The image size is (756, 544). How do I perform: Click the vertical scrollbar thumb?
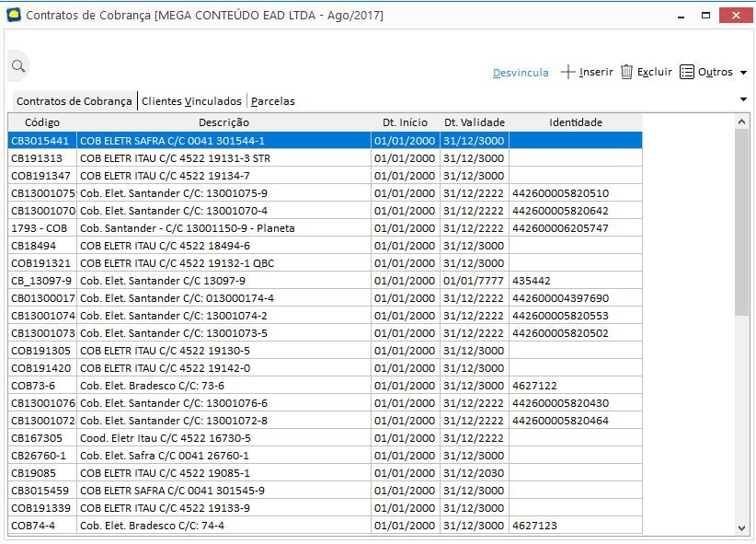pos(741,222)
